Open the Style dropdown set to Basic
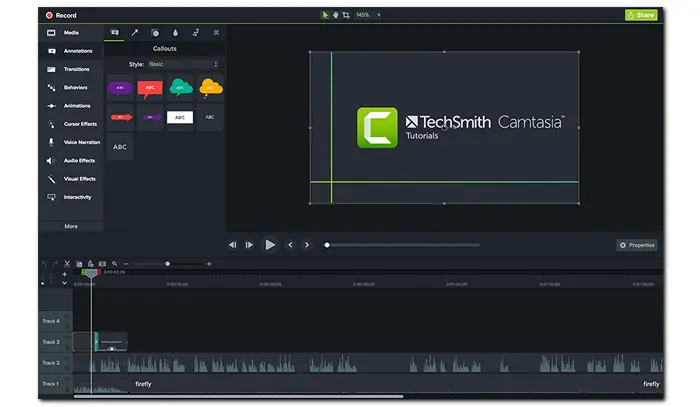This screenshot has width=700, height=407. point(183,64)
